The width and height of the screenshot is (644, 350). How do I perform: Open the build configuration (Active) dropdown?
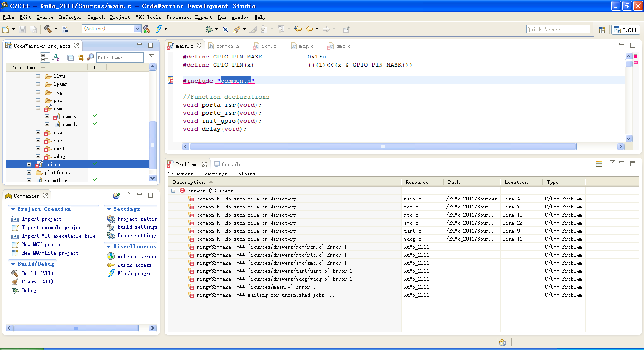tap(137, 29)
